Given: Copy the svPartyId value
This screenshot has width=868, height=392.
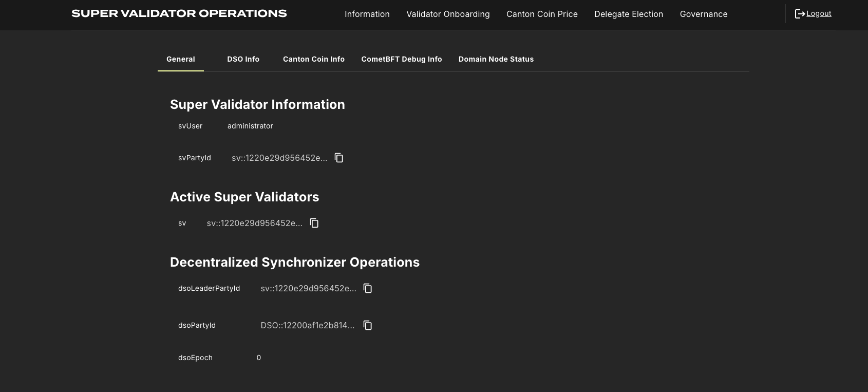Looking at the screenshot, I should (x=339, y=158).
